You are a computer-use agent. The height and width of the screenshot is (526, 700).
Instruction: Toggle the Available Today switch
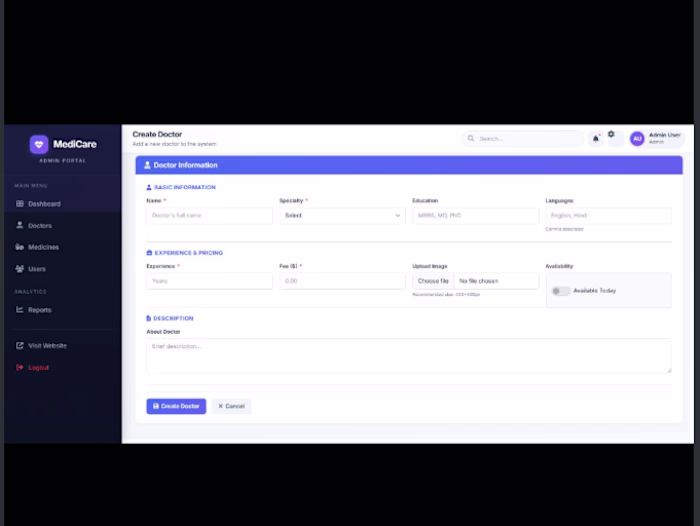click(561, 291)
